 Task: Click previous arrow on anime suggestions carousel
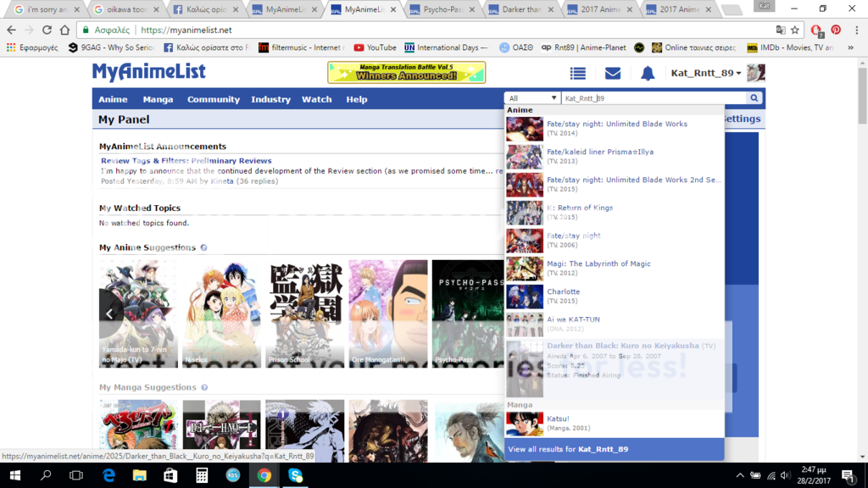pos(110,313)
